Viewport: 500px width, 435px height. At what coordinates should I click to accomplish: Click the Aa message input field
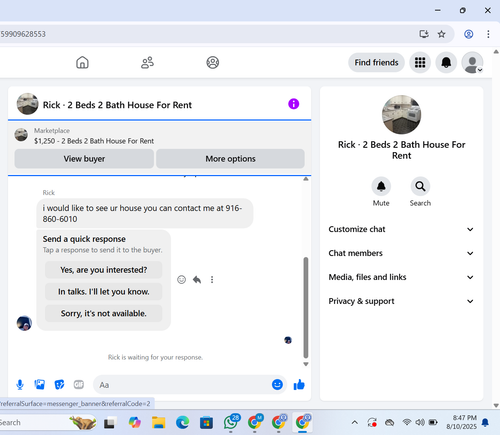pos(182,385)
